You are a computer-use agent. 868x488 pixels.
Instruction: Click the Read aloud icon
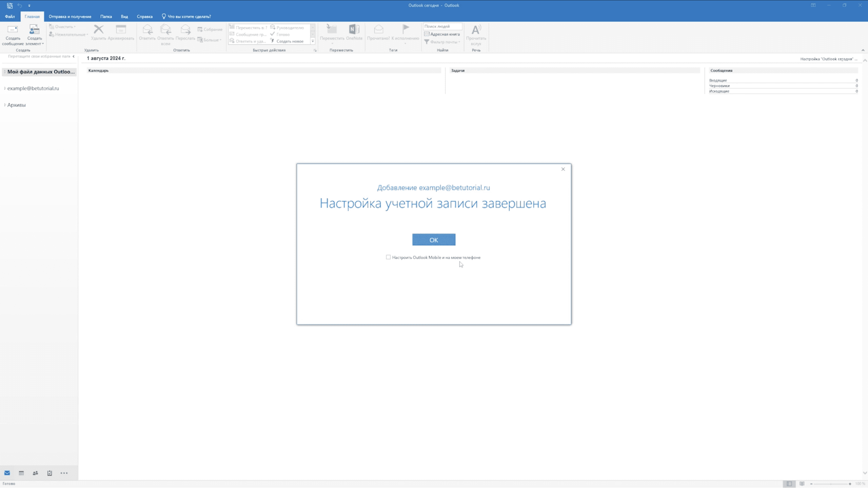(476, 30)
